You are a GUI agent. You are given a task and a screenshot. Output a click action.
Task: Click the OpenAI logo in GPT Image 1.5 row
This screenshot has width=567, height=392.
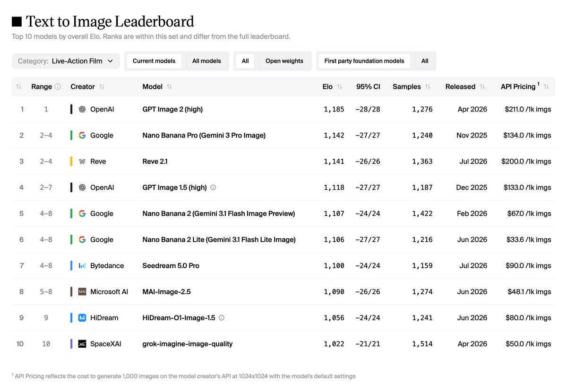tap(82, 187)
